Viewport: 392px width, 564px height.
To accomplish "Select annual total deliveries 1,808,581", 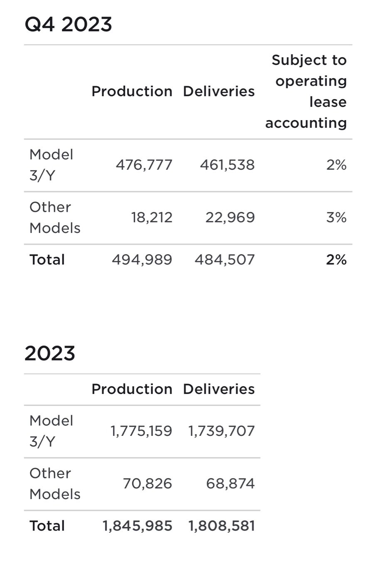I will click(222, 526).
